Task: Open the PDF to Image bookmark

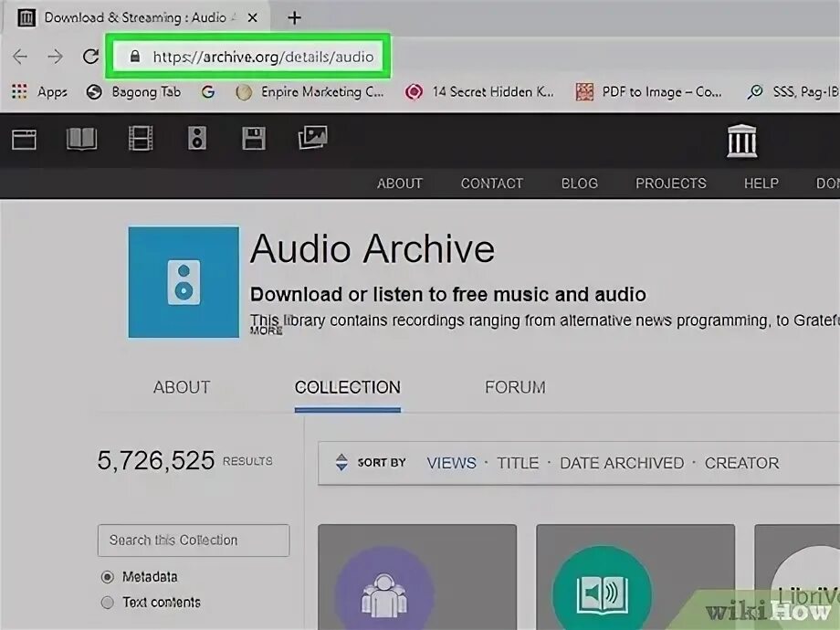Action: pyautogui.click(x=648, y=92)
